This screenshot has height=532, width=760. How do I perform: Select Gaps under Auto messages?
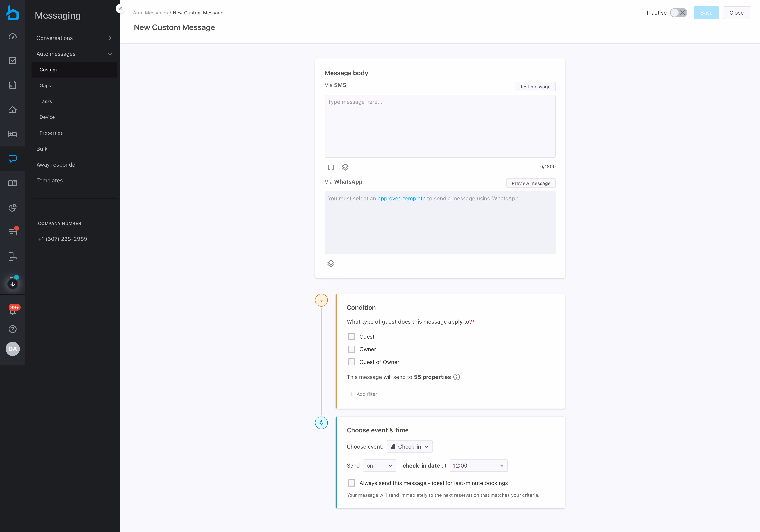point(45,86)
